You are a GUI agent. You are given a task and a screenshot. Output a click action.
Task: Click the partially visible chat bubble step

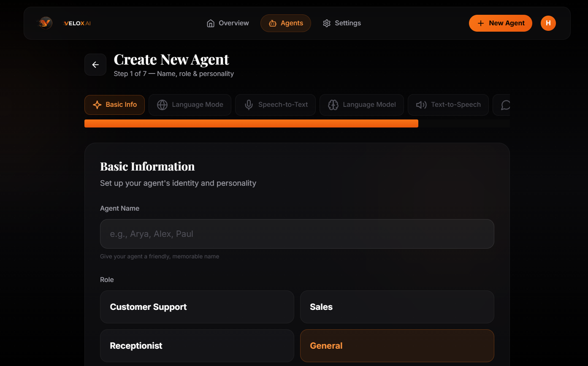click(502, 105)
